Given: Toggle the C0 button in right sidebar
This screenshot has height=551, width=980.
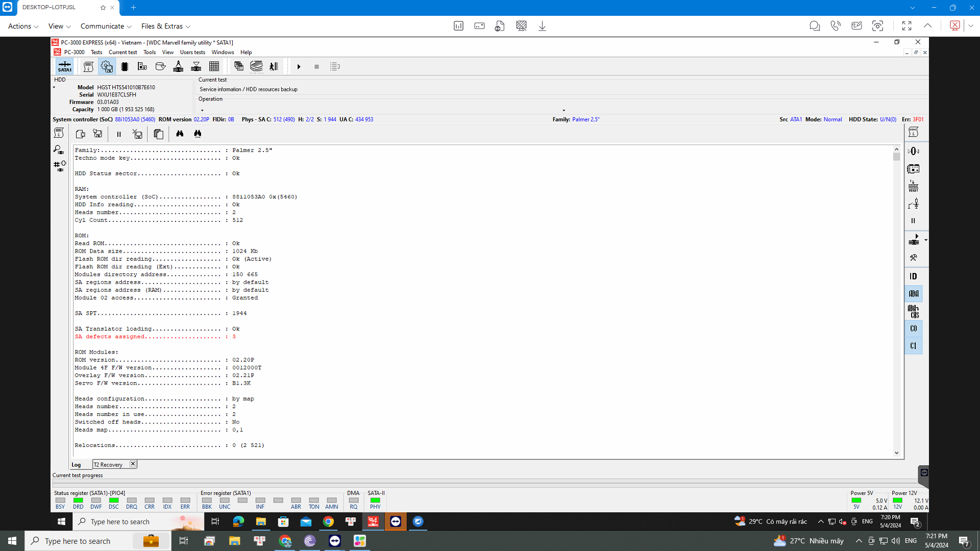Looking at the screenshot, I should pos(913,329).
